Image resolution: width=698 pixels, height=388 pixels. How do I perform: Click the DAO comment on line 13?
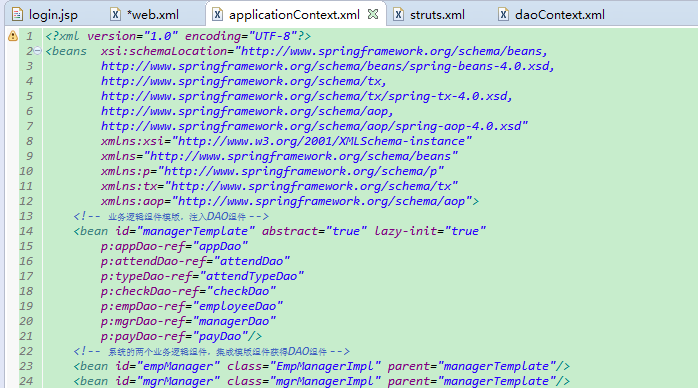[x=171, y=216]
